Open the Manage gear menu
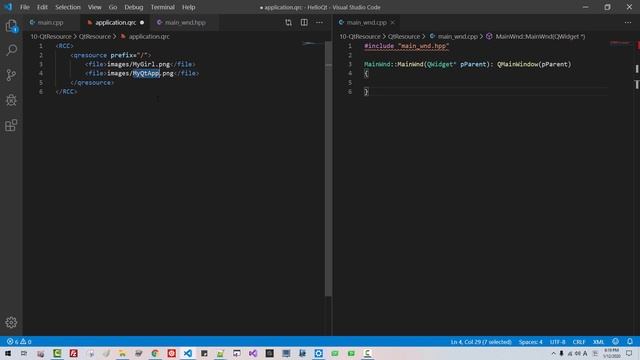This screenshot has height=360, width=640. (11, 322)
